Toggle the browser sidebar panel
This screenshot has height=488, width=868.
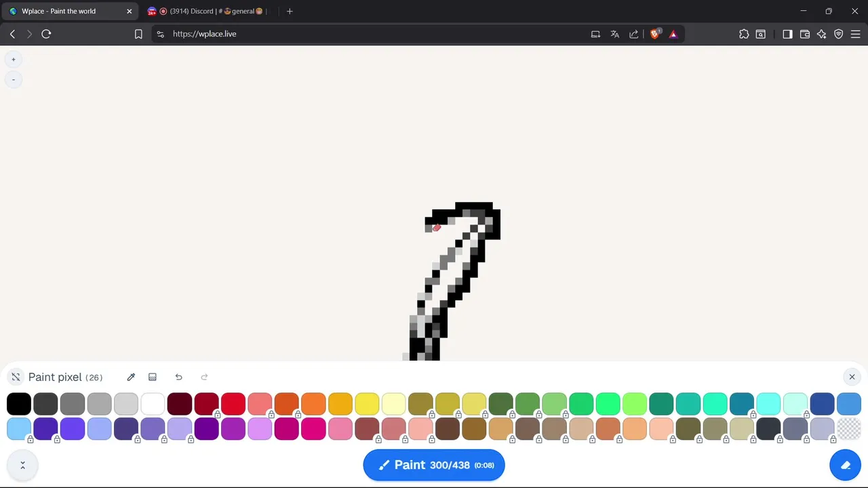[x=787, y=34]
